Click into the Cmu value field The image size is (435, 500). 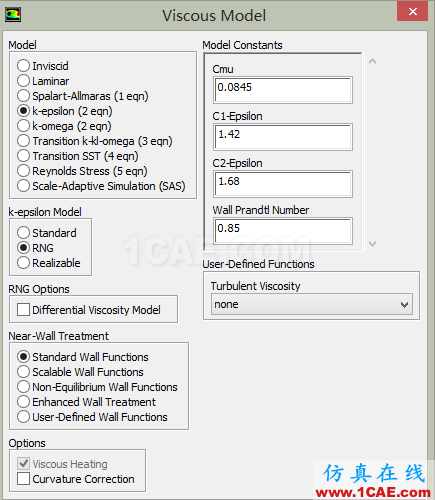[x=283, y=90]
